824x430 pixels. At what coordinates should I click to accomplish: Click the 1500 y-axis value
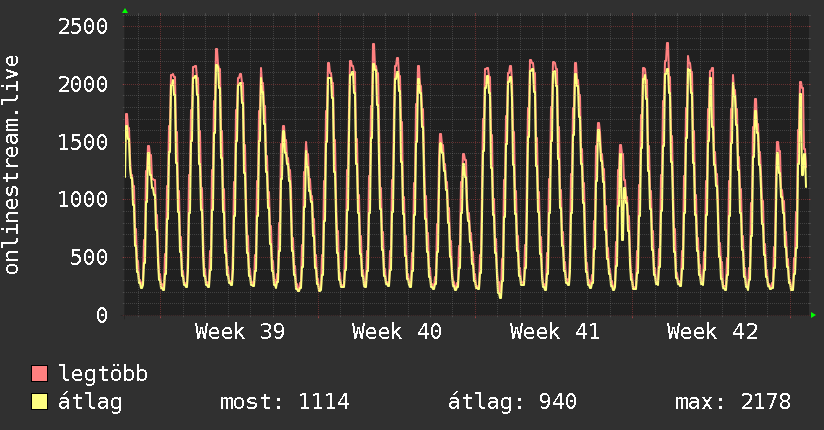coord(83,142)
